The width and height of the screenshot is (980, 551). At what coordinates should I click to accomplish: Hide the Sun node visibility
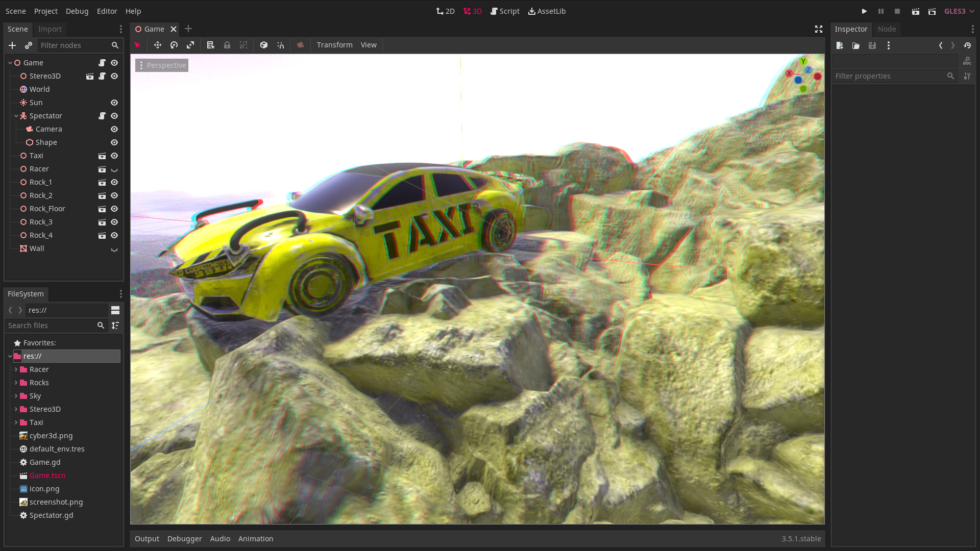coord(114,103)
